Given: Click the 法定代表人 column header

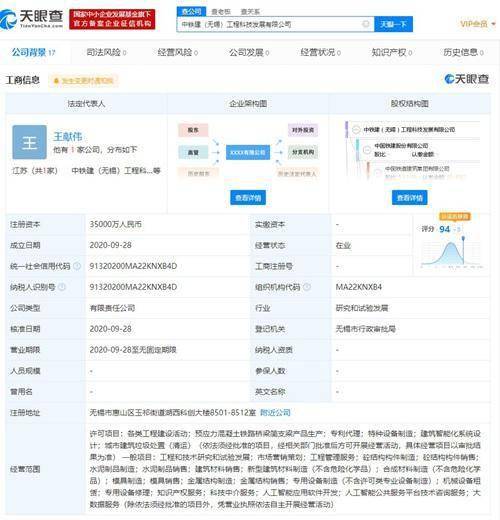Looking at the screenshot, I should [86, 104].
